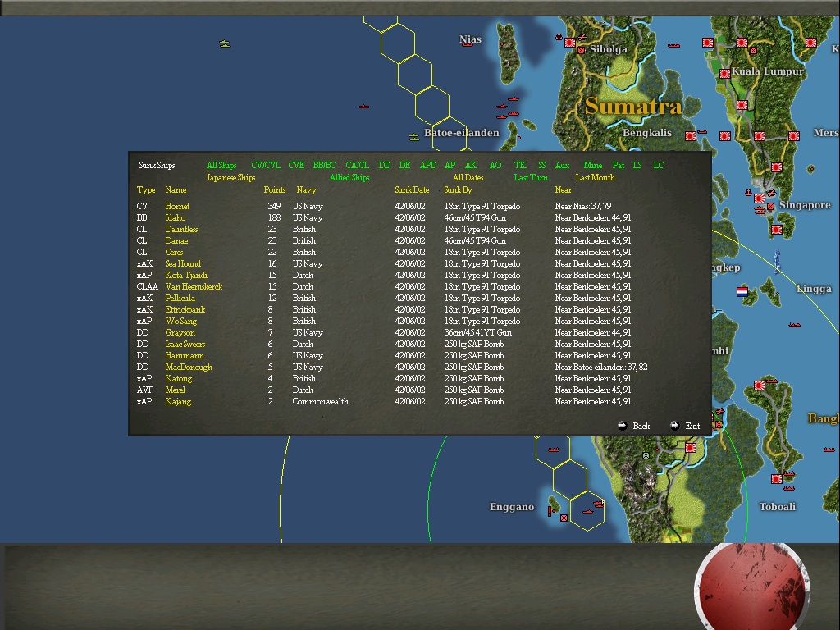840x630 pixels.
Task: Show only DD class sunk ships
Action: pos(385,165)
